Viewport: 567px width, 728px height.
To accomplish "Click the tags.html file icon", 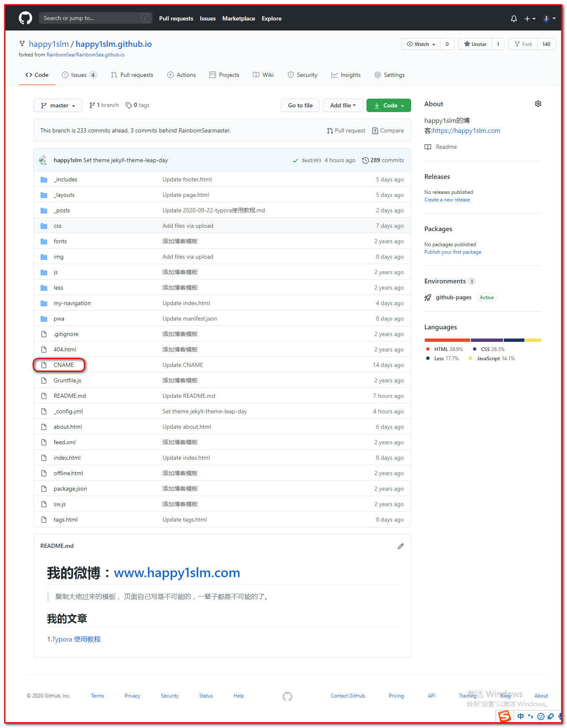I will 44,519.
